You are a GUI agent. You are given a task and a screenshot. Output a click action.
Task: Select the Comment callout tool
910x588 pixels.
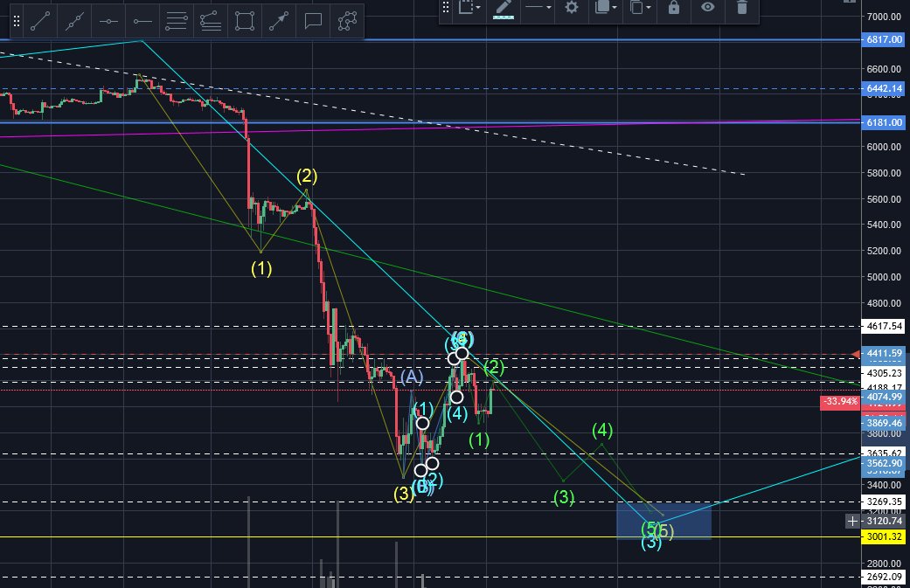point(313,22)
